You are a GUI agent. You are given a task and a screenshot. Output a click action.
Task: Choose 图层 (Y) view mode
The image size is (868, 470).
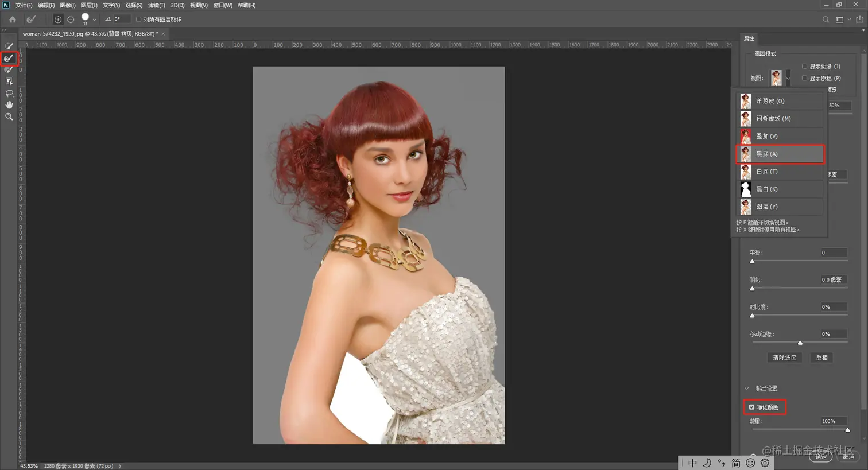(x=780, y=207)
